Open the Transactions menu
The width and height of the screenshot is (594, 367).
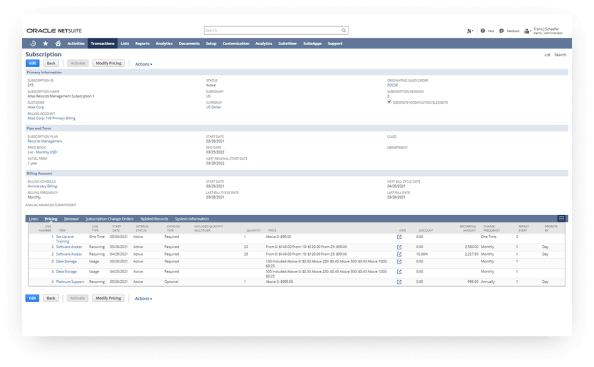(103, 44)
